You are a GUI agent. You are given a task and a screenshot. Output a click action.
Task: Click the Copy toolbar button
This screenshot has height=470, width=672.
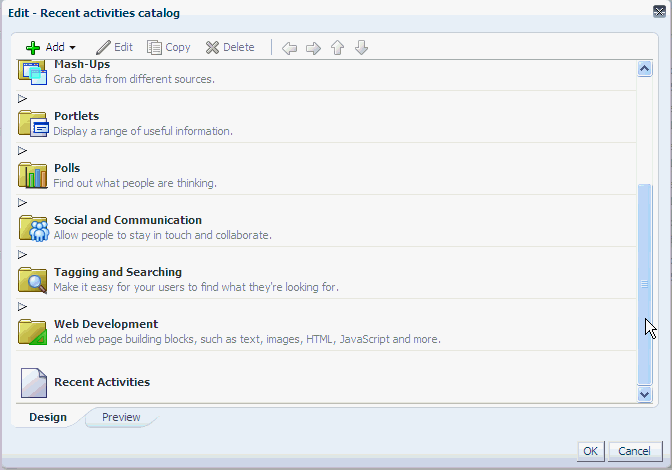click(x=168, y=47)
